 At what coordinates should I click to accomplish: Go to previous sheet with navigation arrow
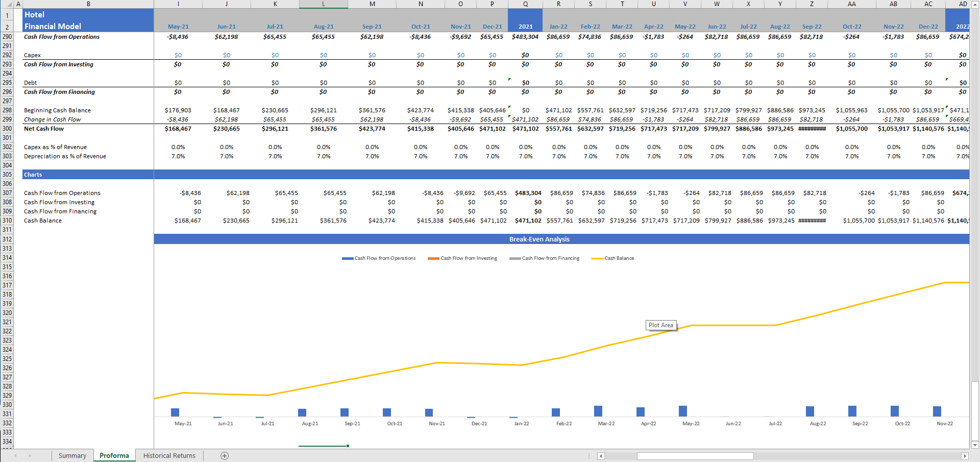16,455
